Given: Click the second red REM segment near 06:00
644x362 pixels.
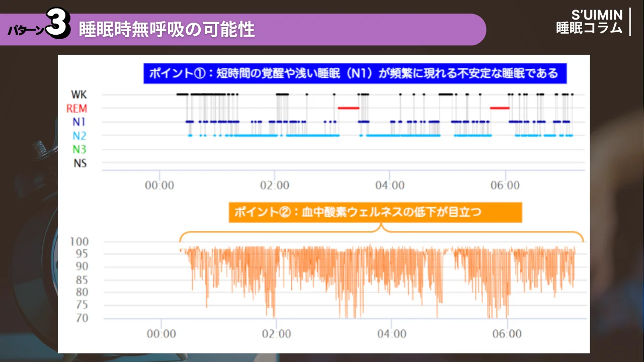Looking at the screenshot, I should point(500,108).
